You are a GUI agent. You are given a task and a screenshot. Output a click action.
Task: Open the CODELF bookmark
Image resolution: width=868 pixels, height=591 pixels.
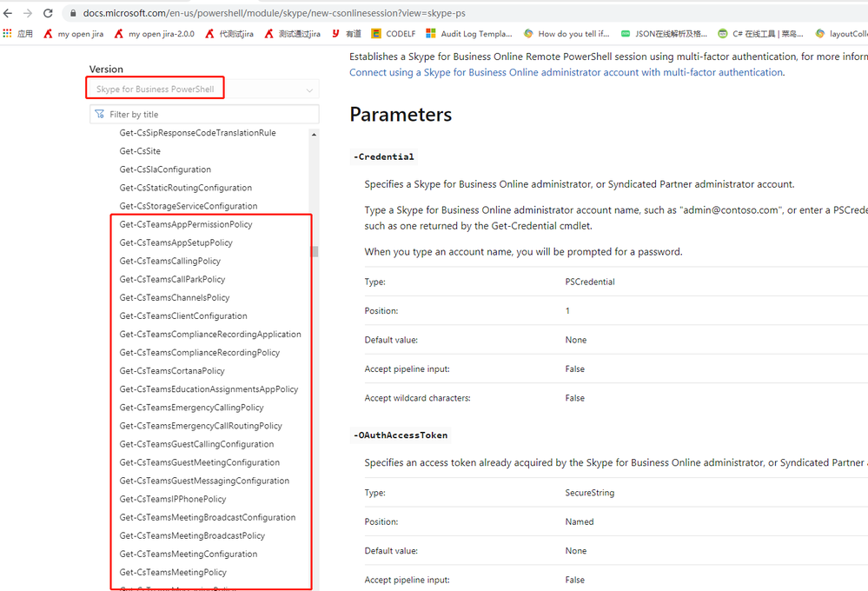pos(394,34)
